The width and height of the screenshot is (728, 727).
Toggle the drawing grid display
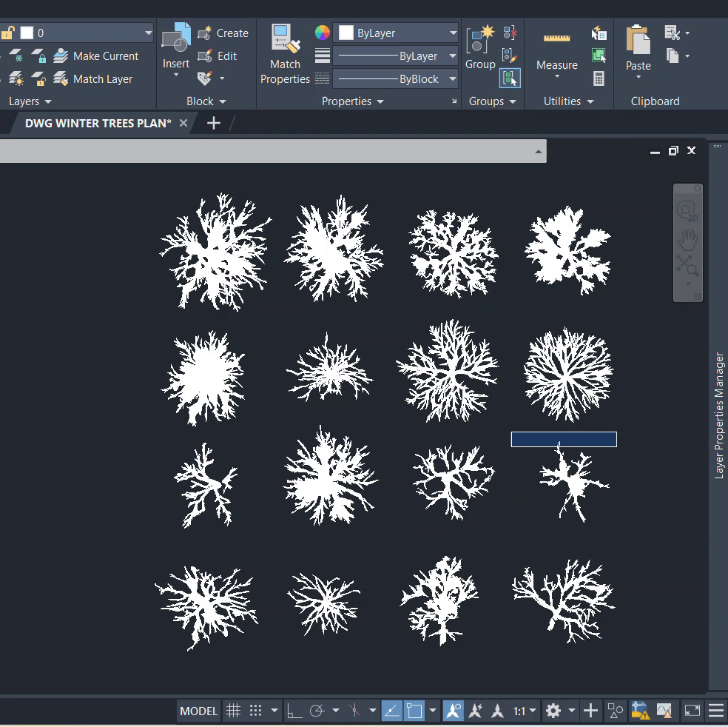tap(233, 711)
